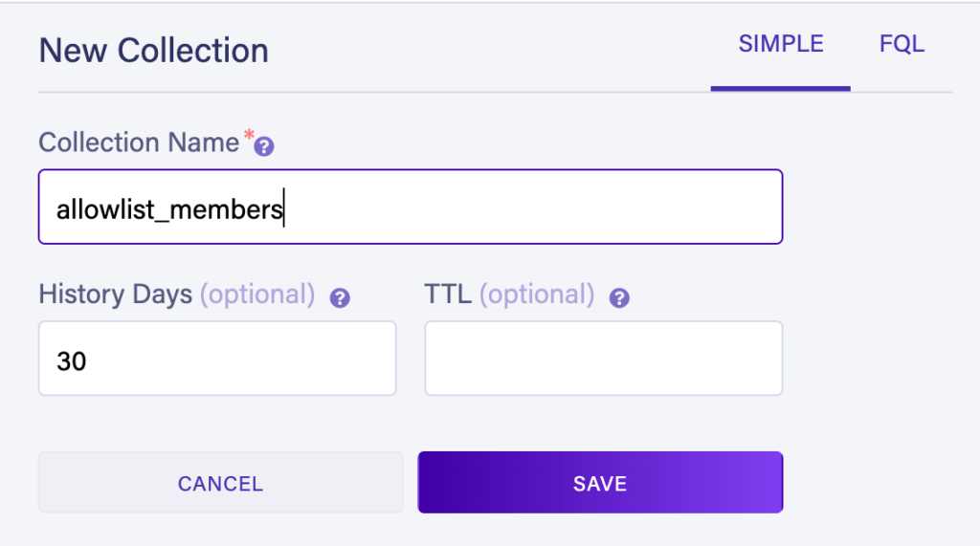Click the Collection Name label text
The width and height of the screenshot is (980, 546).
pos(138,142)
